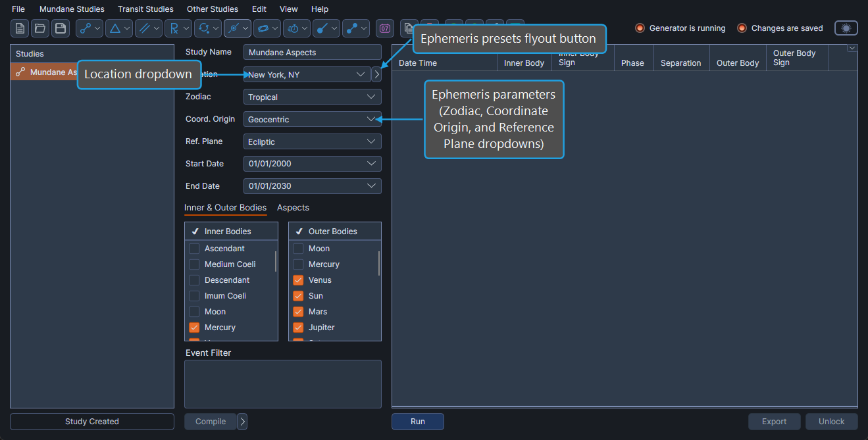Select the Inner & Outer Bodies tab

(225, 207)
